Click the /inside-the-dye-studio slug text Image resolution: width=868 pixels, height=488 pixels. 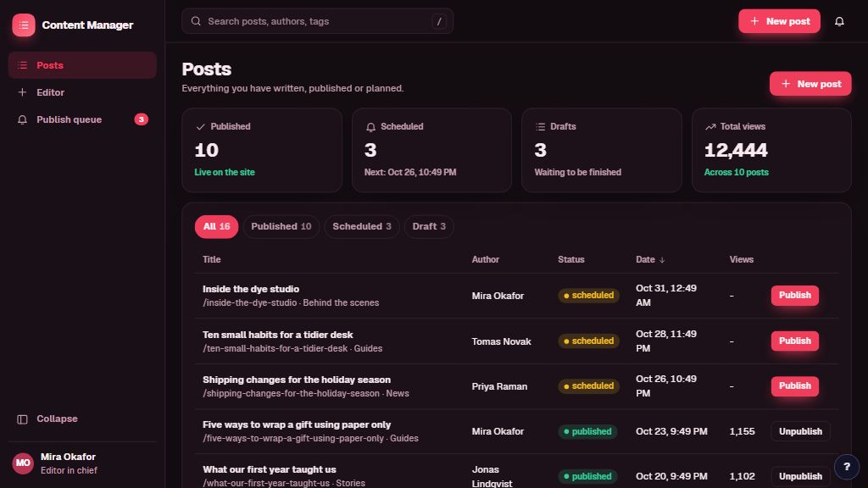point(250,302)
